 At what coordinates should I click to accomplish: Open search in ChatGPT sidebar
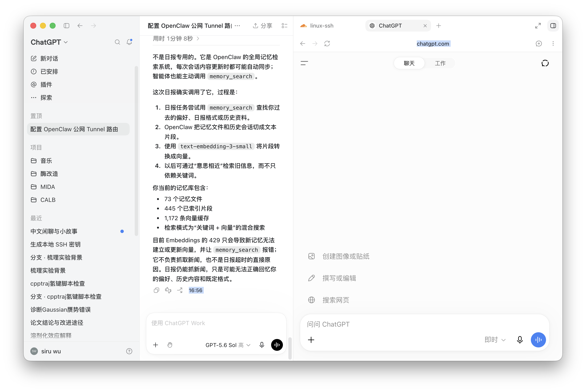pyautogui.click(x=117, y=42)
